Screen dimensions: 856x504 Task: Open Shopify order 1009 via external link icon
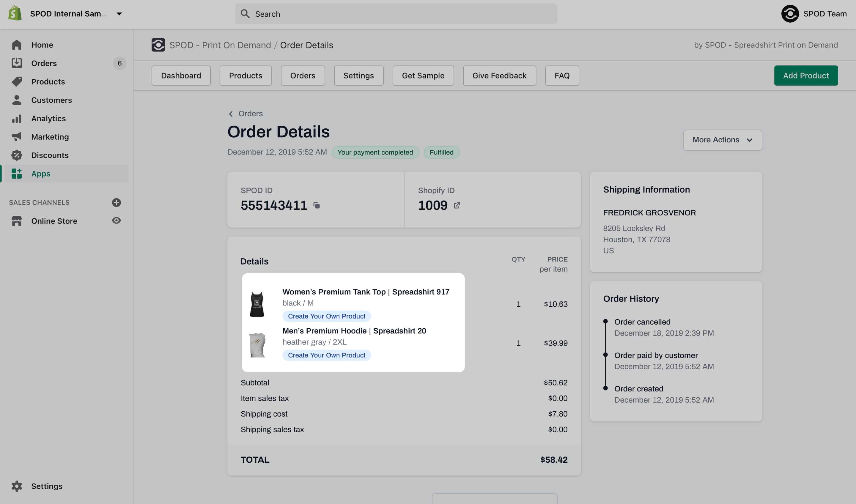pyautogui.click(x=457, y=205)
